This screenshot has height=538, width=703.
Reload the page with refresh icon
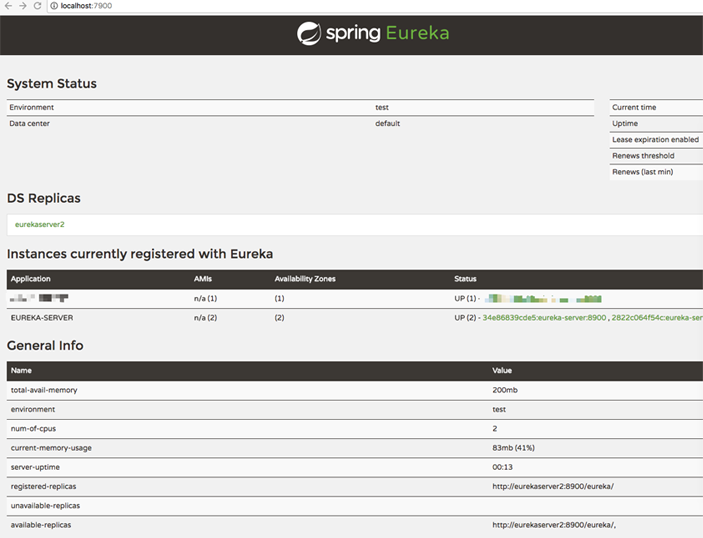(38, 6)
